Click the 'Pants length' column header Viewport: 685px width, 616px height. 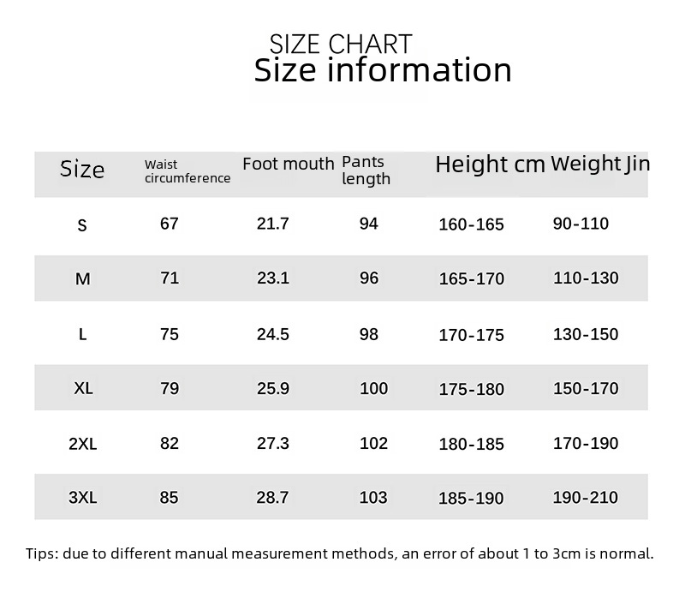pyautogui.click(x=366, y=170)
